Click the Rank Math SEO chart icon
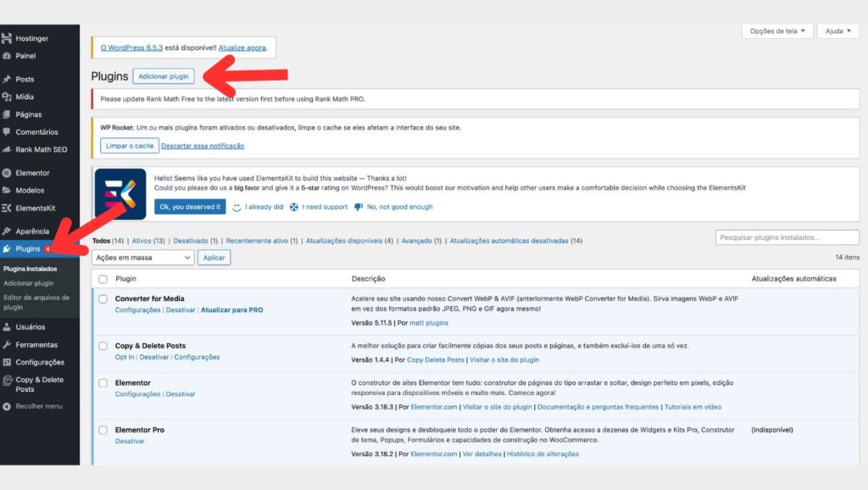Viewport: 868px width, 490px height. click(x=7, y=149)
